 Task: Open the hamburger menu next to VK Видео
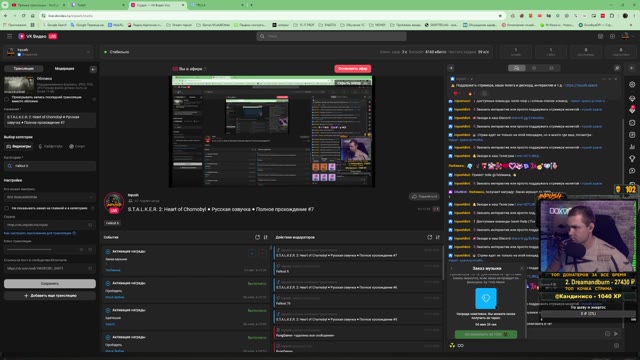tap(9, 36)
